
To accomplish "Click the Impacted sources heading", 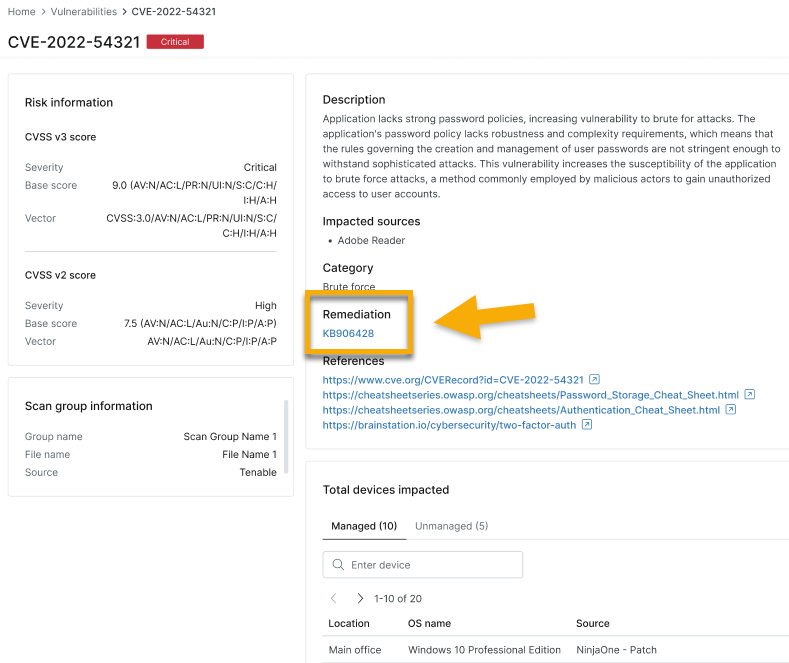I will coord(371,221).
